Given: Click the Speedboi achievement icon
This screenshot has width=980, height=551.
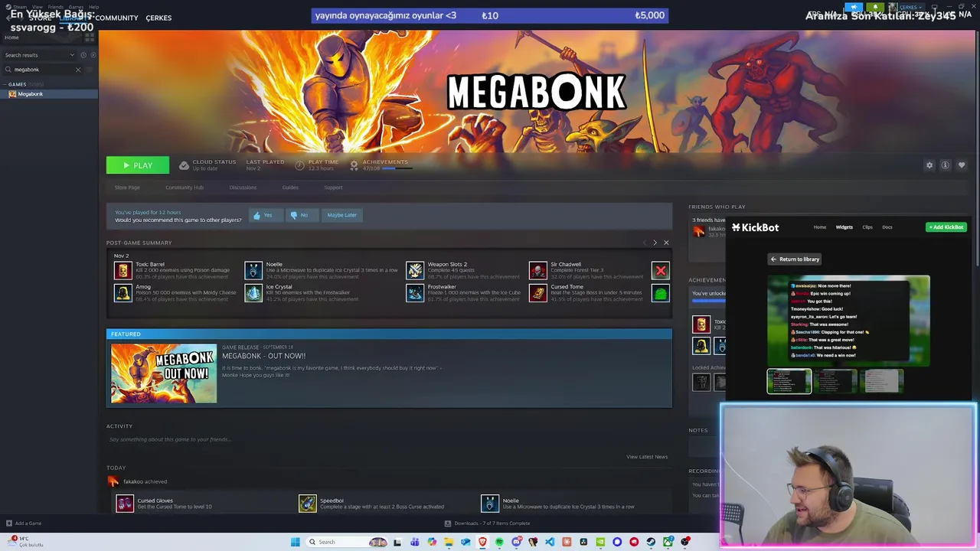Looking at the screenshot, I should coord(307,503).
